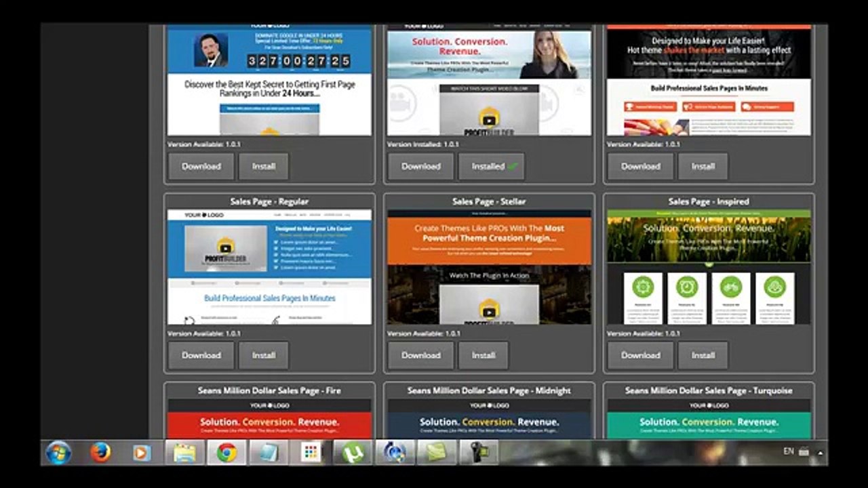
Task: Download the countdown timer template card
Action: [201, 166]
